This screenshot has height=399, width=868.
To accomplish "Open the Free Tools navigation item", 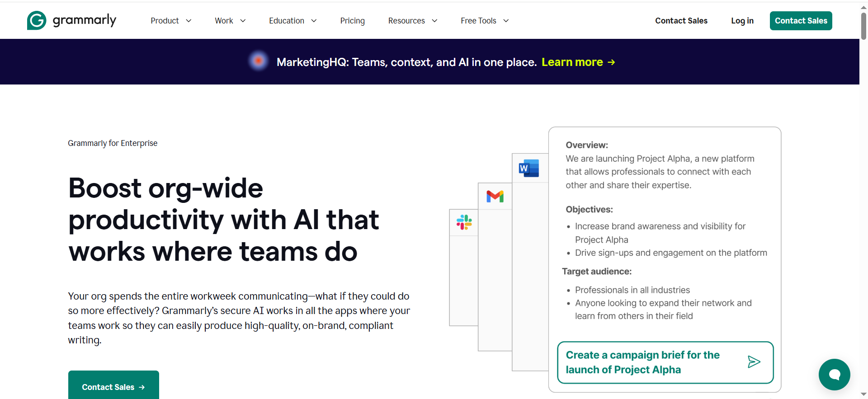I will click(x=478, y=21).
